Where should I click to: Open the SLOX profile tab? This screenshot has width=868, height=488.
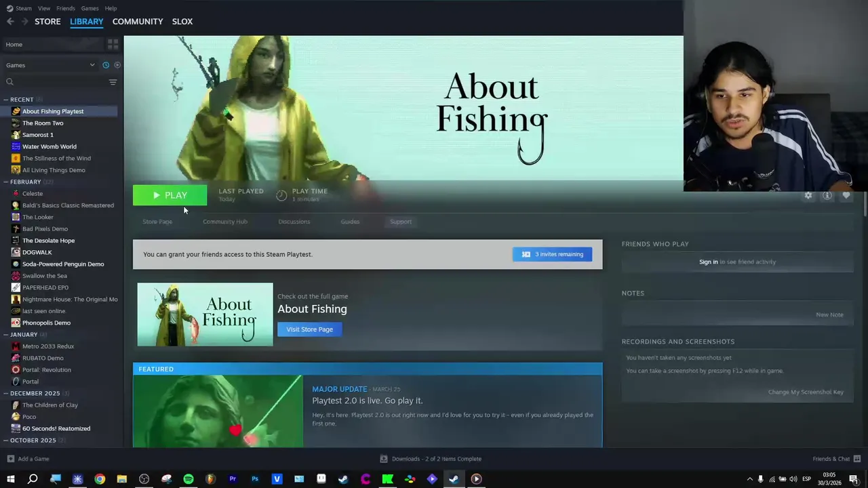(x=182, y=22)
